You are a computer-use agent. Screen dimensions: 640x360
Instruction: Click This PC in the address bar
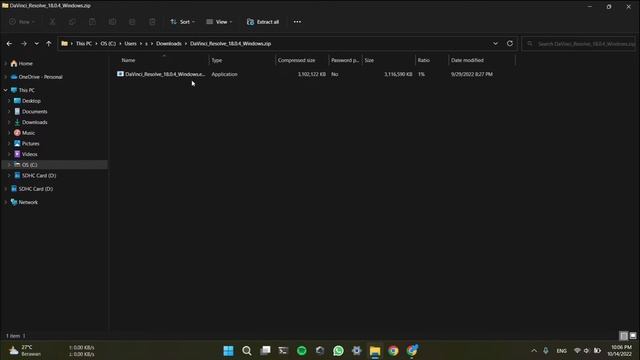click(84, 44)
